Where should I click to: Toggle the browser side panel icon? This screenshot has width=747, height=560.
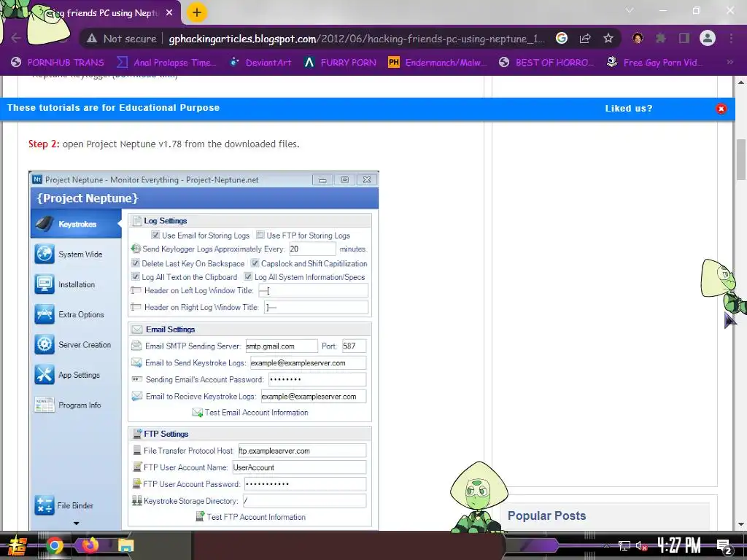[684, 38]
